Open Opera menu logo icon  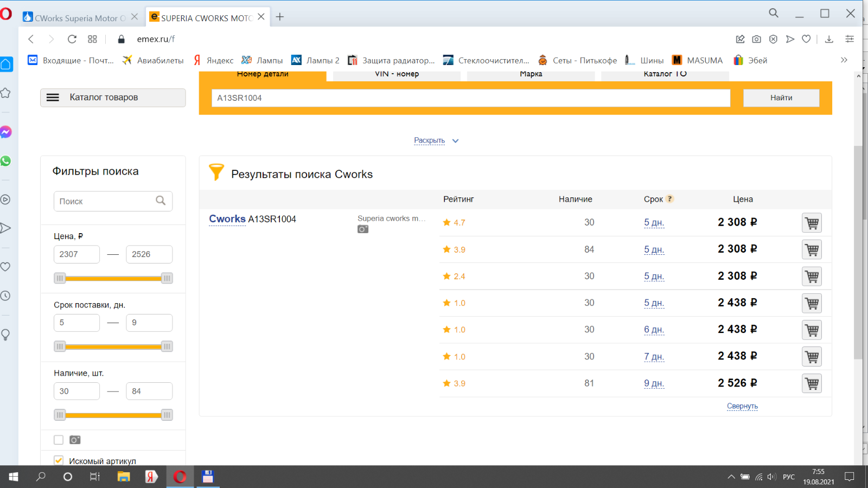[x=6, y=13]
